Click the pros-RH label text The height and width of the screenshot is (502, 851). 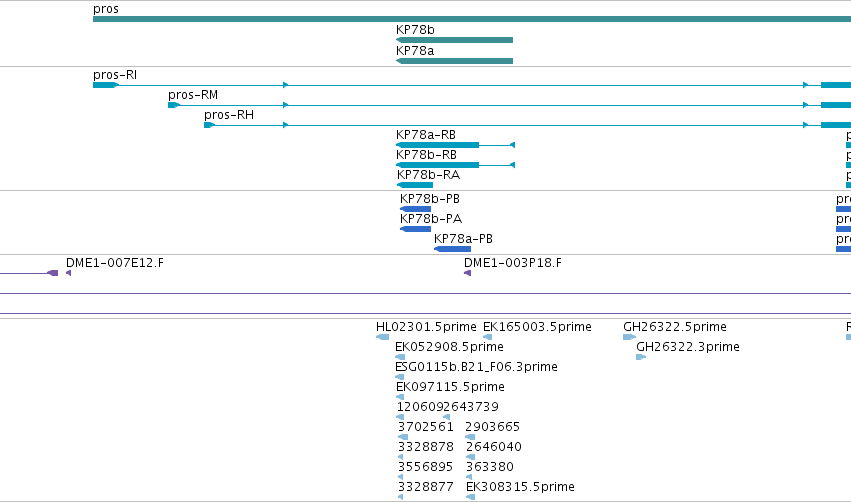229,115
